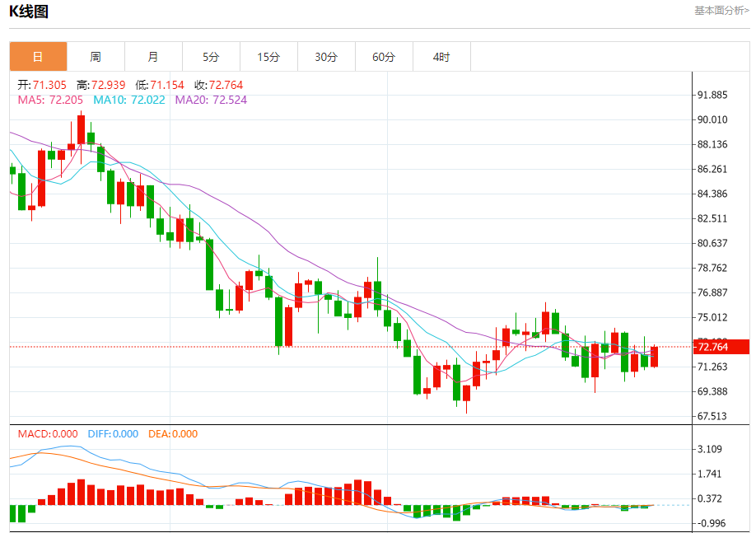Image resolution: width=756 pixels, height=533 pixels.
Task: Click the MA5: 72.205 legend label
Action: click(50, 100)
